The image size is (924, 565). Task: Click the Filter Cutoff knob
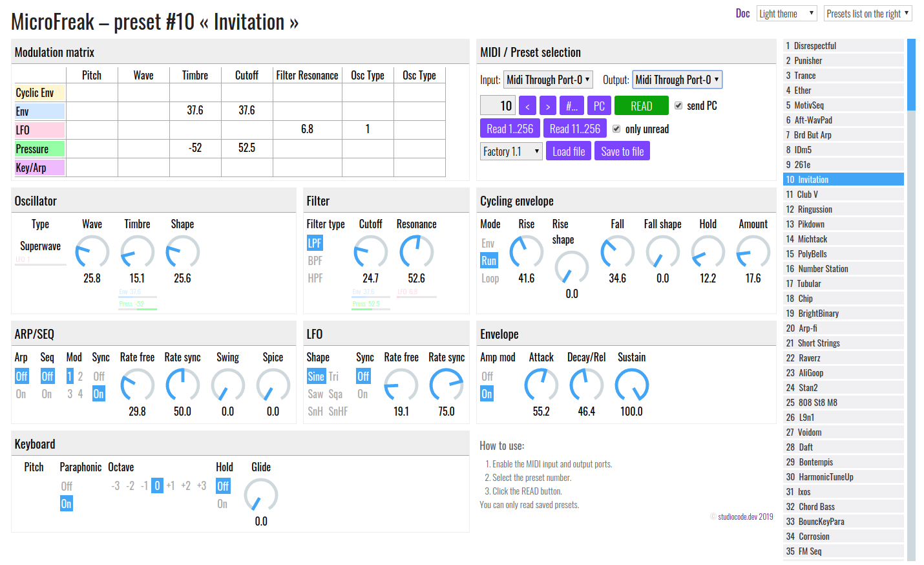(x=371, y=252)
